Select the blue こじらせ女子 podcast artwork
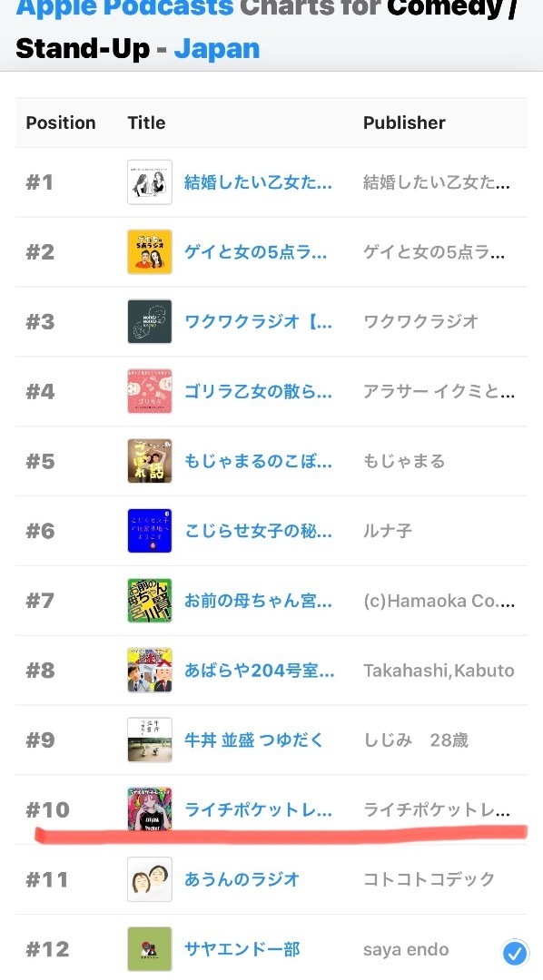 150,531
